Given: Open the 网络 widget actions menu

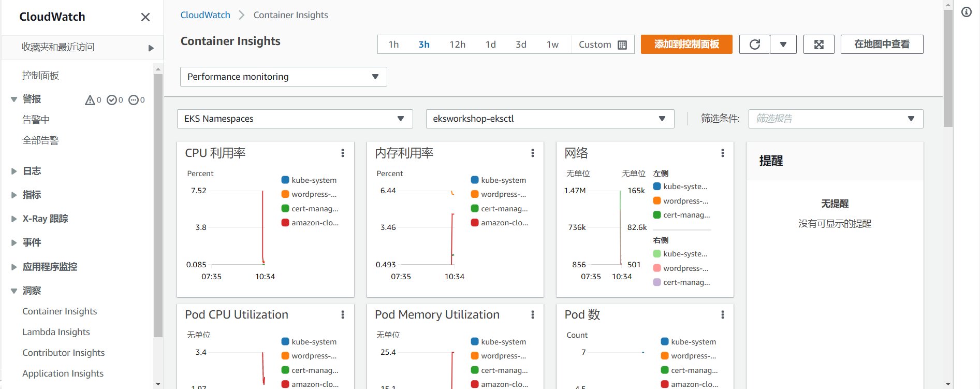Looking at the screenshot, I should click(723, 153).
